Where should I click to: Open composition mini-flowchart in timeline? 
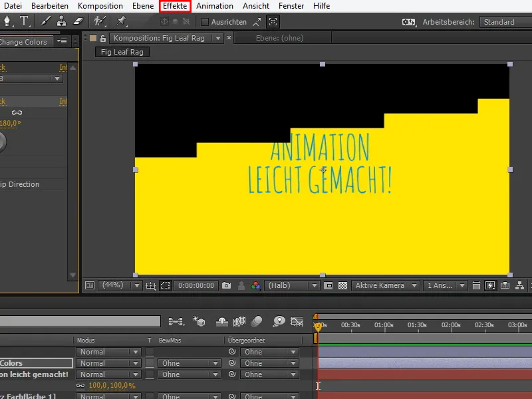point(176,321)
